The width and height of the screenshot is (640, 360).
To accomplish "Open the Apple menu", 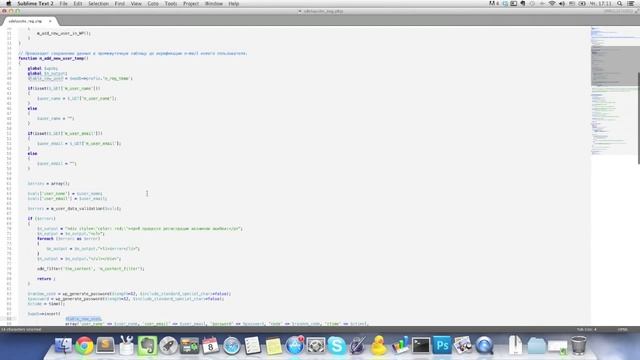I will (x=8, y=4).
